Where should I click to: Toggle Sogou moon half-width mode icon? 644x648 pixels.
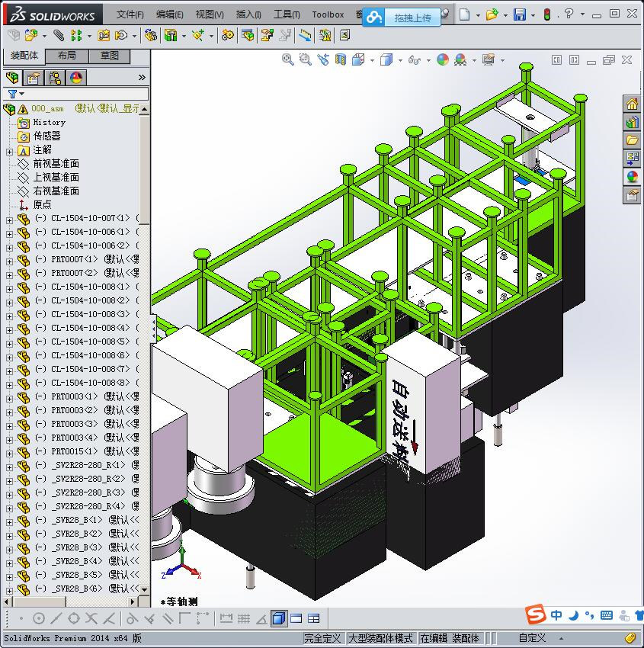tap(573, 615)
